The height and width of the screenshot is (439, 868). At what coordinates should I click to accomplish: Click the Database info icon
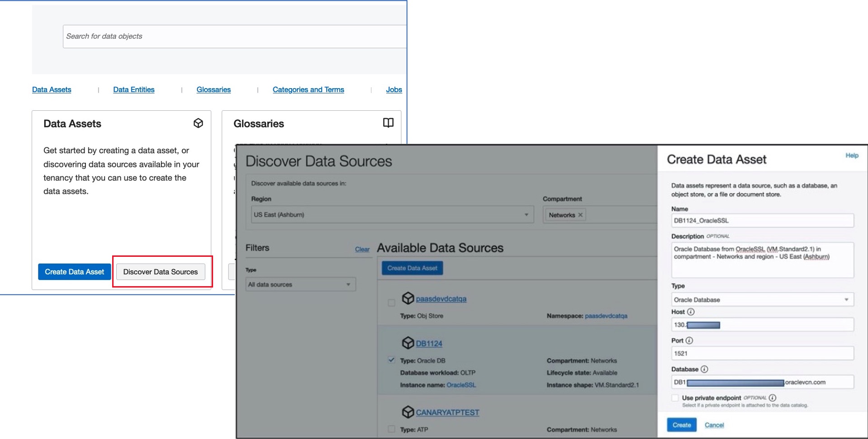click(704, 369)
